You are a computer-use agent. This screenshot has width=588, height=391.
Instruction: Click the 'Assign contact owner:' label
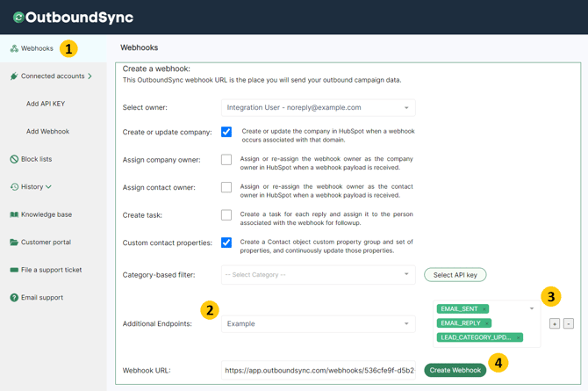159,187
